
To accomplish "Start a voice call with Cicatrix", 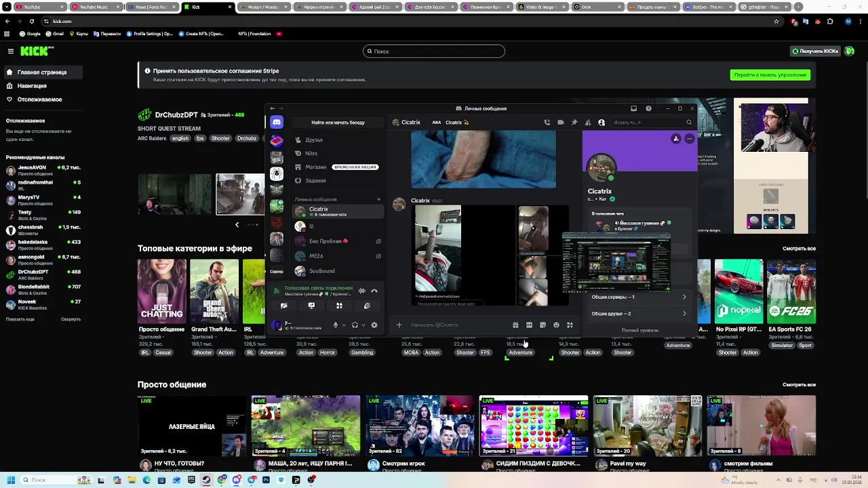I will pyautogui.click(x=547, y=123).
